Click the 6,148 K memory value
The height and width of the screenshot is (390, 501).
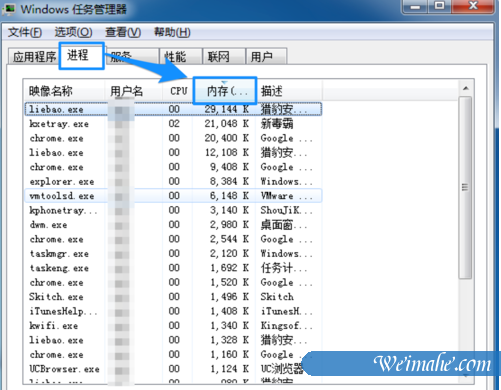point(229,196)
